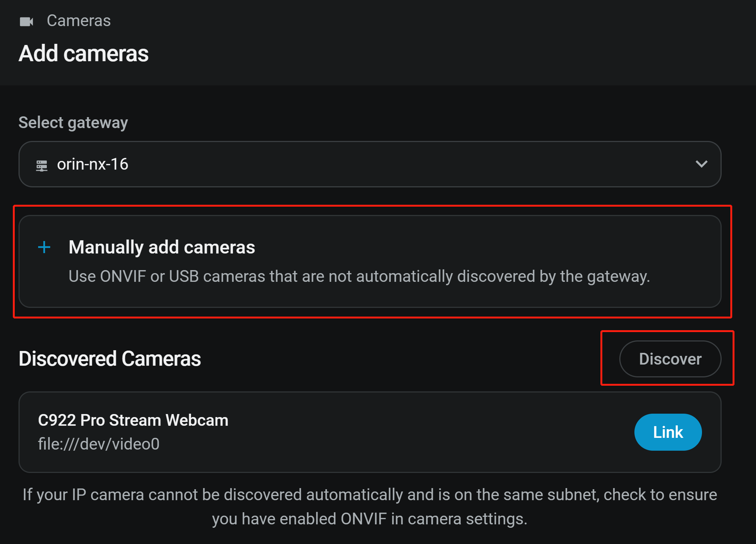Viewport: 756px width, 544px height.
Task: Open the Manually add cameras title
Action: tap(162, 247)
